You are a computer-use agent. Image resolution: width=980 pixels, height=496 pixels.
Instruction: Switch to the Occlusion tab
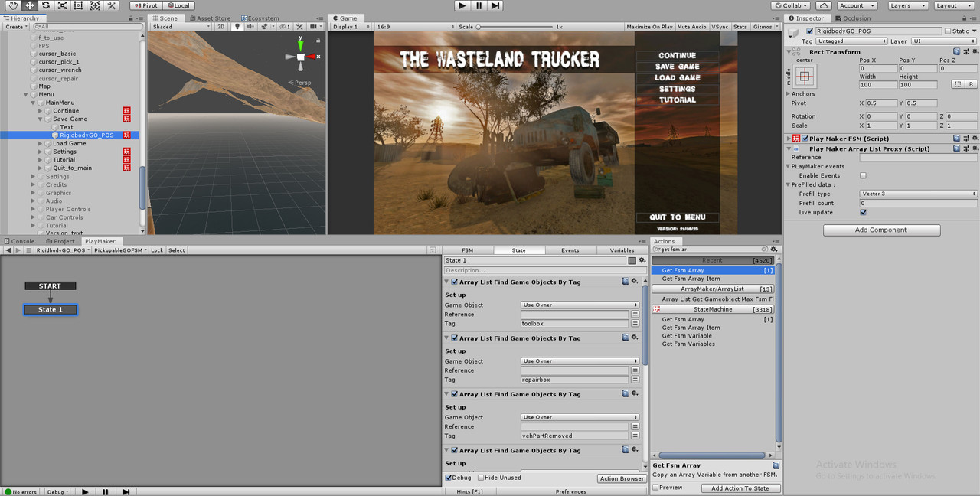[x=854, y=18]
